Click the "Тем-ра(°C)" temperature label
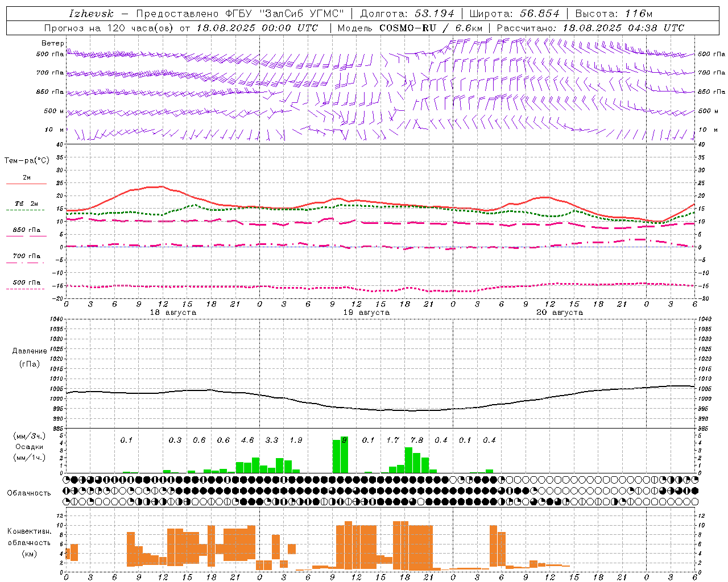This screenshot has height=582, width=728. pyautogui.click(x=27, y=161)
